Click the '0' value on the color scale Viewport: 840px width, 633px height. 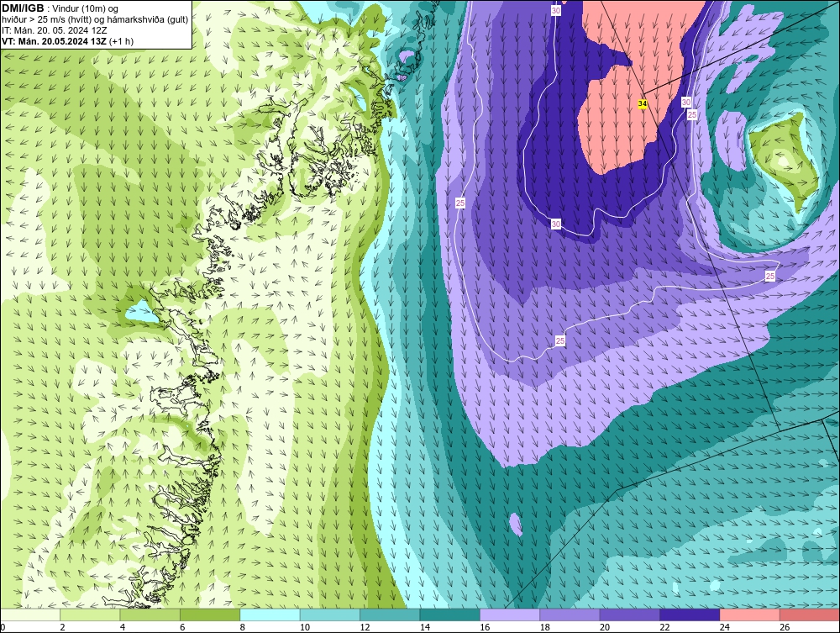pos(3,627)
